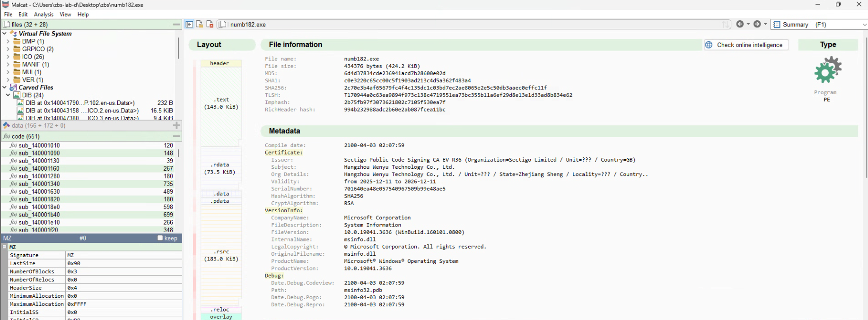Collapse the MZ structure with minus box
The image size is (868, 320).
pyautogui.click(x=5, y=247)
